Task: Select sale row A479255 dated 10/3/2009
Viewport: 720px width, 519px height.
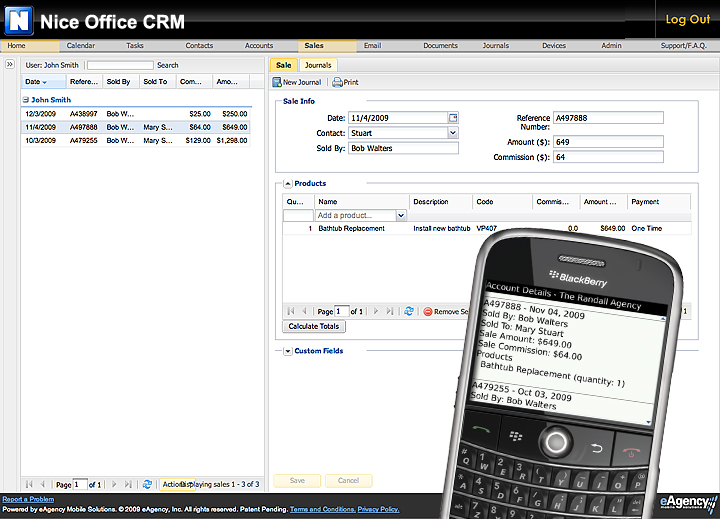Action: (x=136, y=140)
